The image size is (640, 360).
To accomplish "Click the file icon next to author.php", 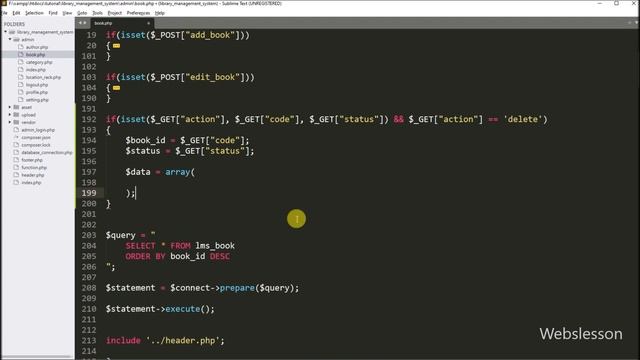I will tap(21, 47).
